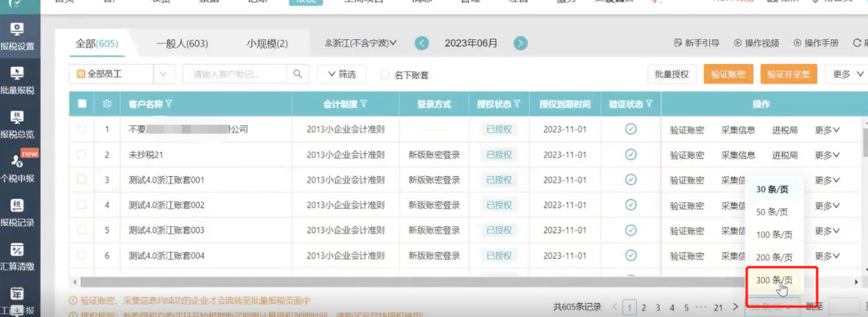
Task: Go to previous month with left arrow
Action: click(x=422, y=43)
